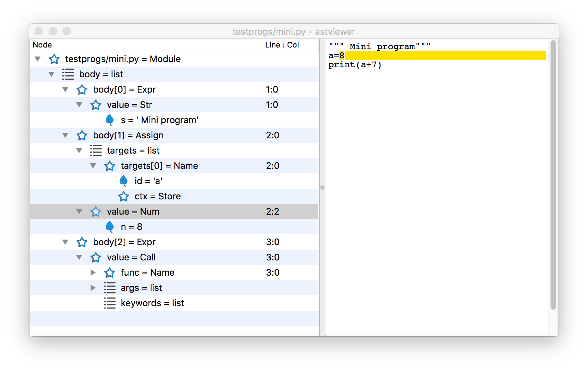
Task: Click the list icon next to body = list
Action: [x=68, y=74]
